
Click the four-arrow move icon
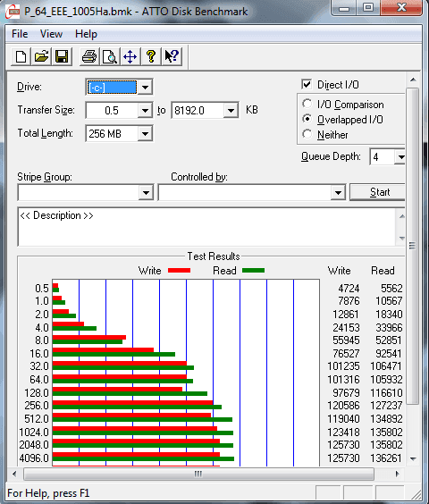click(x=130, y=57)
